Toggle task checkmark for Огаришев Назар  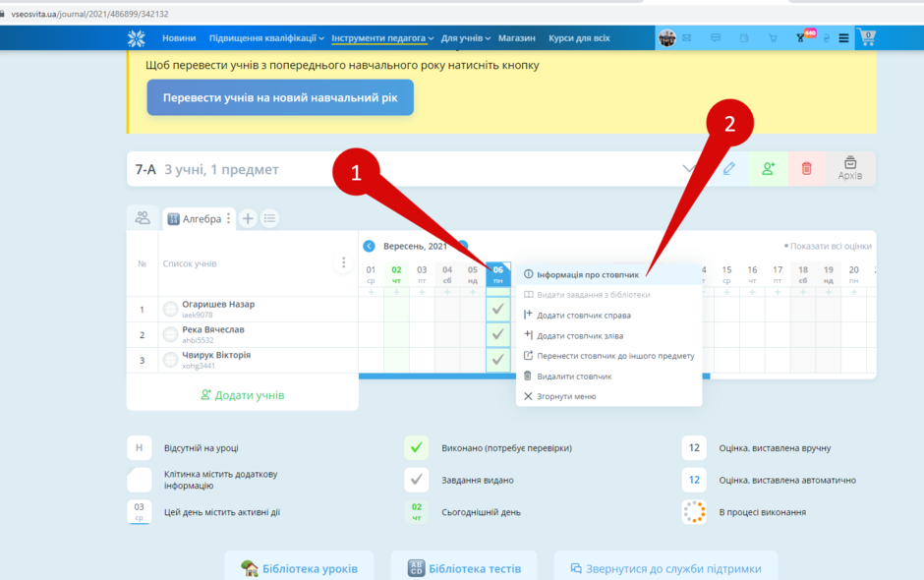tap(498, 309)
